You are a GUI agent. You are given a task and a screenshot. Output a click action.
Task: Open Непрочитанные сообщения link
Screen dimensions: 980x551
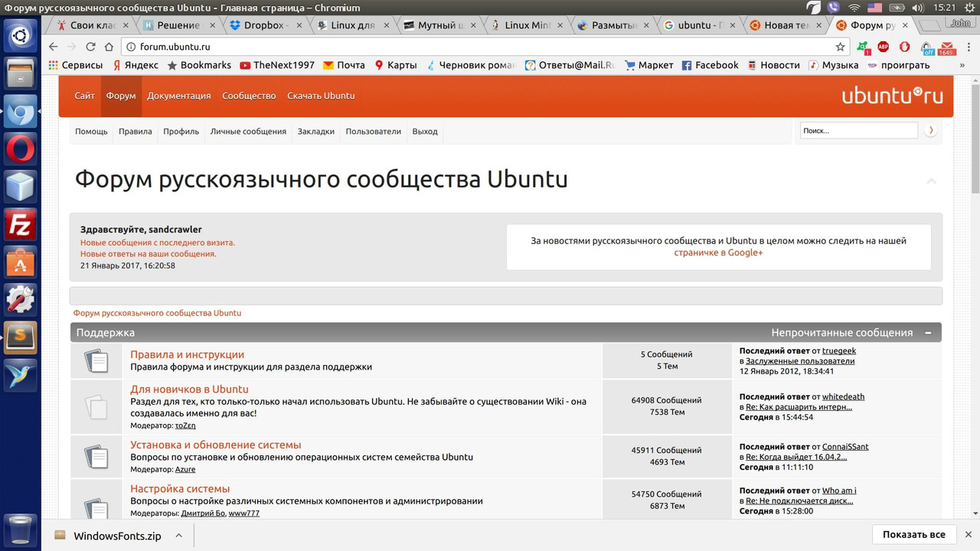(842, 333)
